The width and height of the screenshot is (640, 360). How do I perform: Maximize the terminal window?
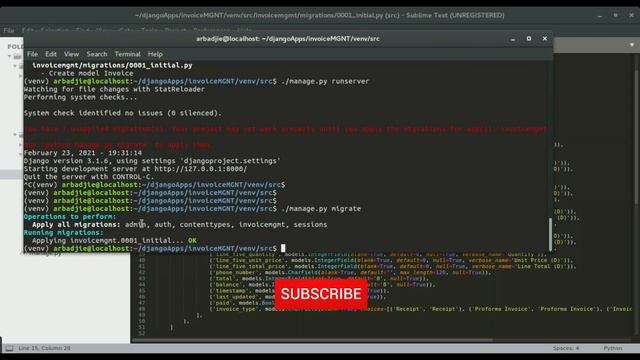529,38
